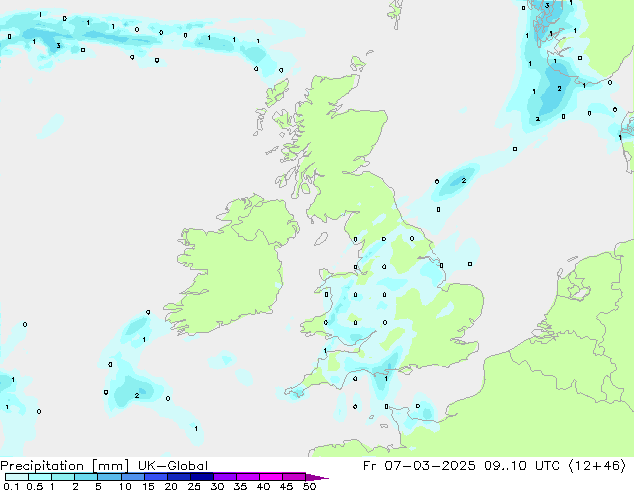Screen dimensions: 634x490
Task: Click the '35' legend scale label
Action: click(x=241, y=486)
